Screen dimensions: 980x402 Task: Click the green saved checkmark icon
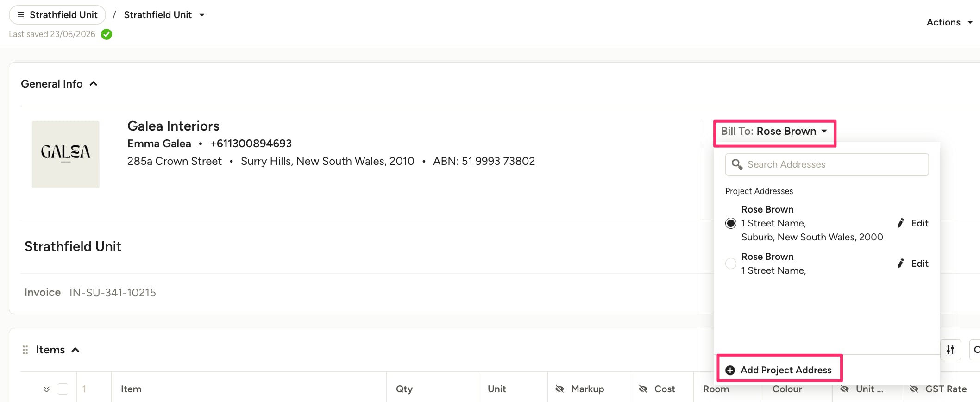(107, 34)
